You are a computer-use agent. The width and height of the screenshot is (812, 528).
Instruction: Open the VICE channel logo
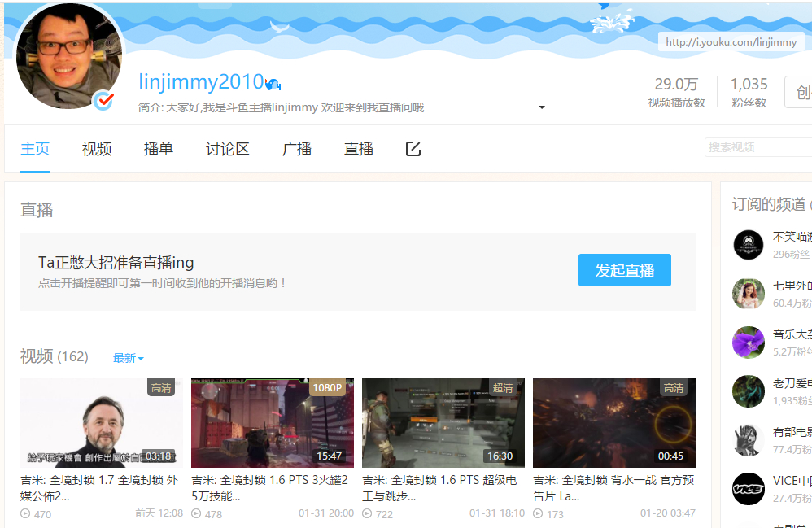tap(749, 489)
